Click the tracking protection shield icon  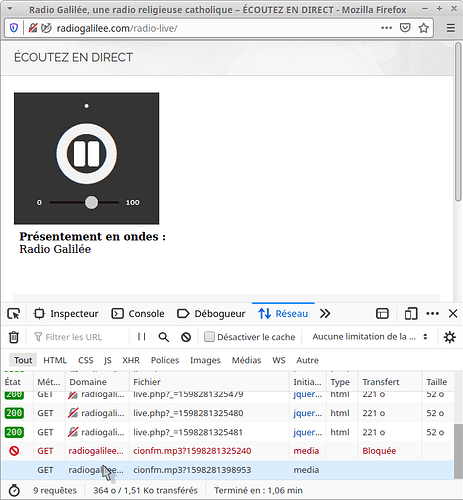(14, 28)
